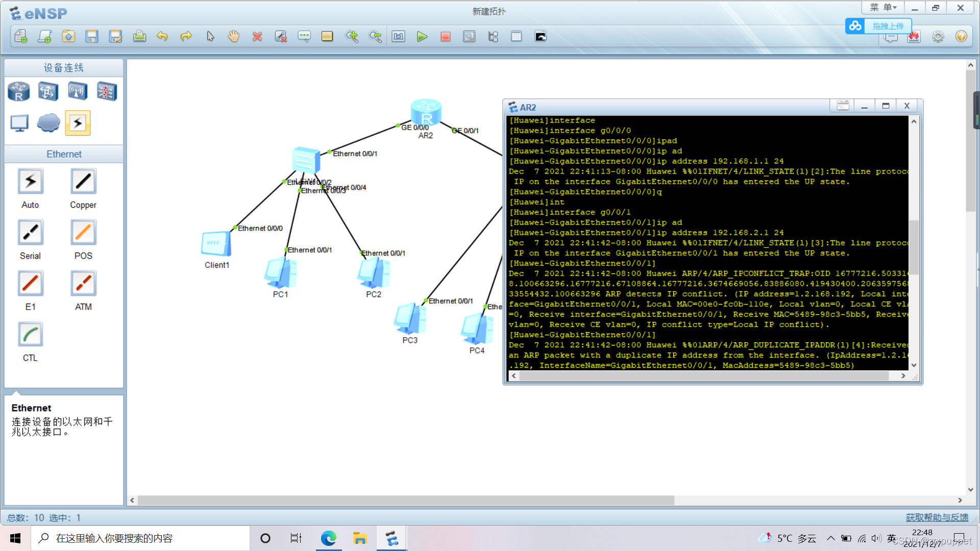Open the Windows Start menu
Viewport: 980px width, 551px height.
click(15, 538)
